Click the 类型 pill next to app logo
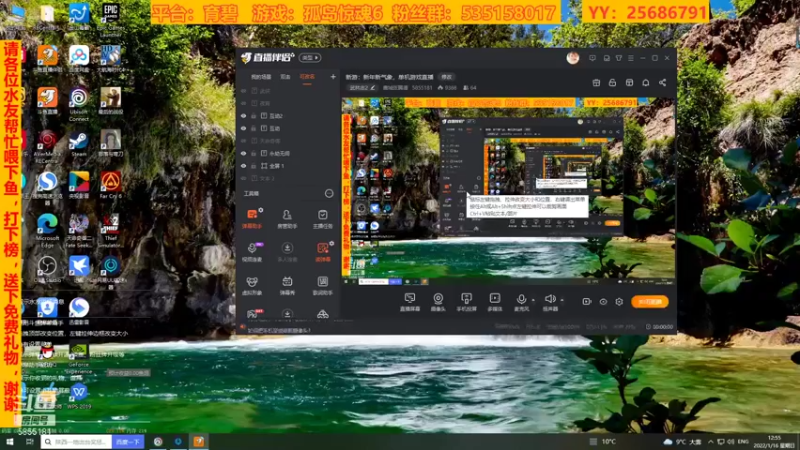This screenshot has width=800, height=450. 310,58
